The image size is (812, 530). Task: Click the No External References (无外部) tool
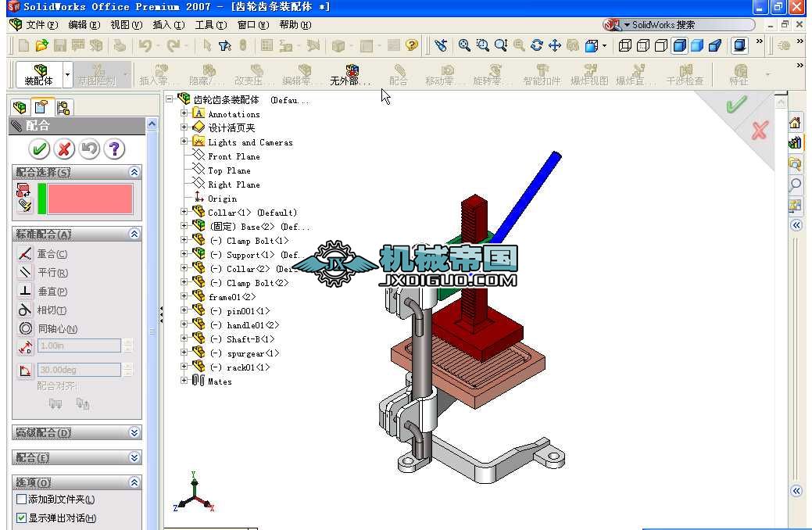(x=351, y=74)
